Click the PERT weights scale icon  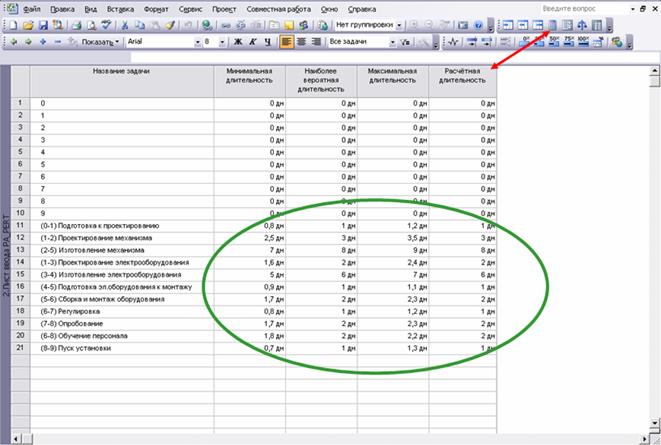coord(582,23)
